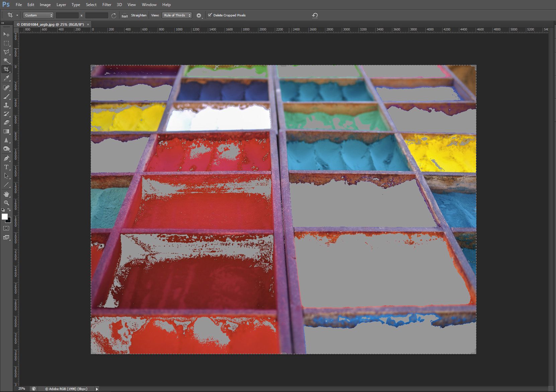Open the 3D menu
This screenshot has width=556, height=392.
coord(119,5)
